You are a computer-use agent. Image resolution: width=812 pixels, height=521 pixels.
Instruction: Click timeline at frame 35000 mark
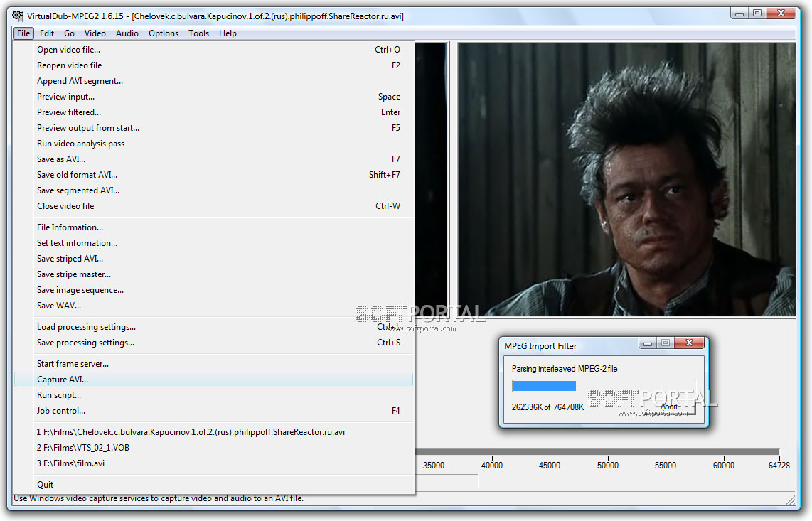click(434, 465)
